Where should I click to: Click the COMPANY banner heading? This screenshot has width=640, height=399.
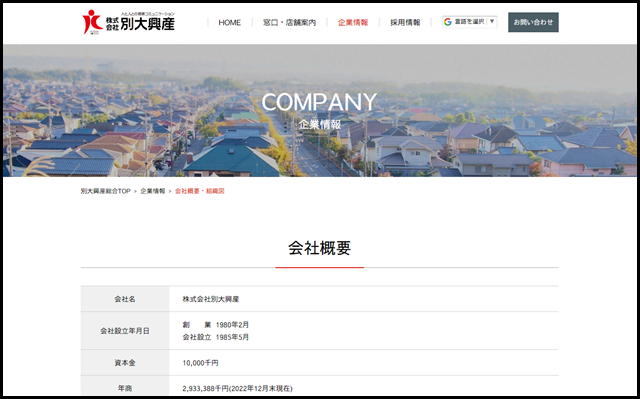[319, 102]
